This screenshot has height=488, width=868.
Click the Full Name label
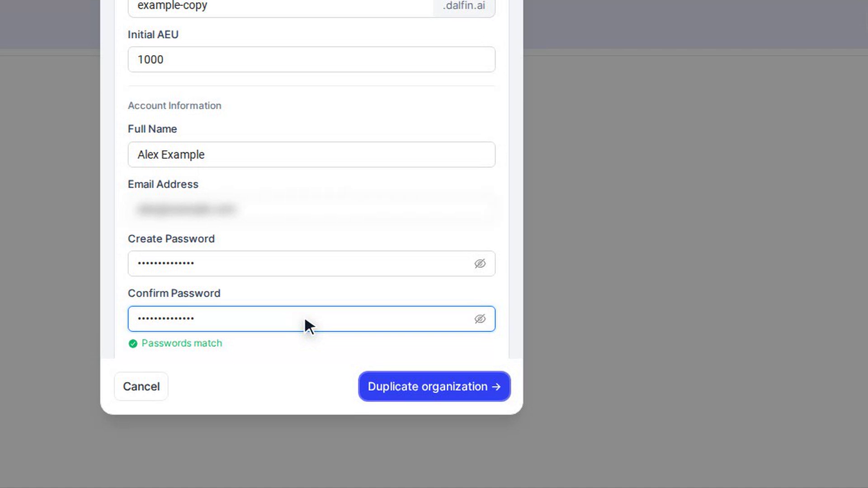tap(152, 129)
